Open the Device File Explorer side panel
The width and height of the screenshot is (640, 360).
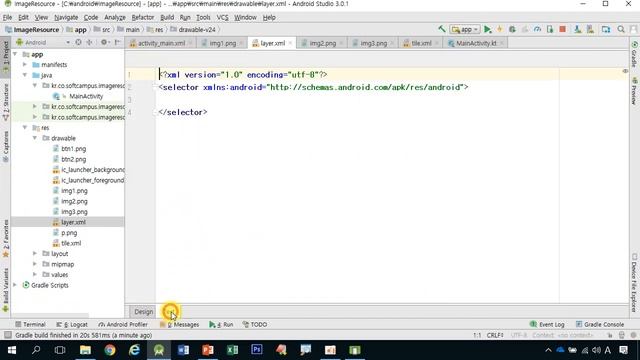click(634, 282)
